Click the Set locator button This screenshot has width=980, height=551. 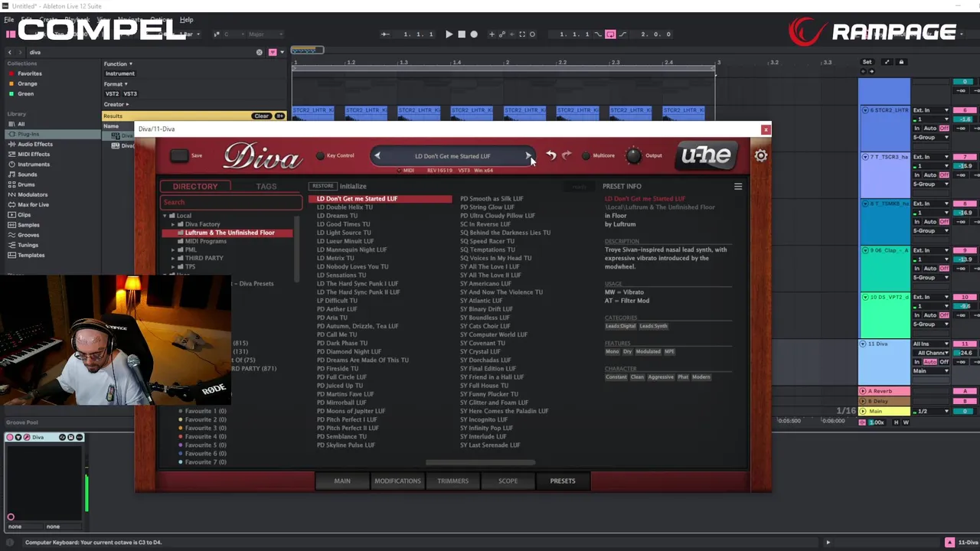point(867,62)
